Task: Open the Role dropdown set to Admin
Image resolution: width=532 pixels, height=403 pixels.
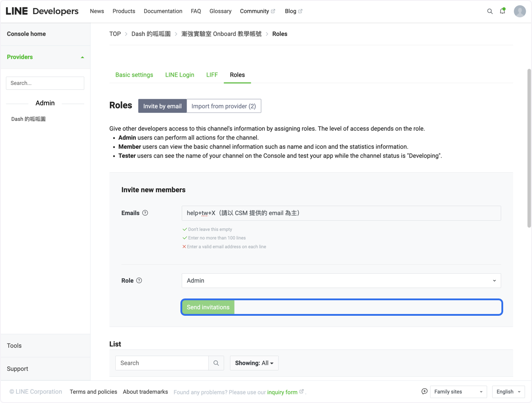Action: (x=341, y=281)
